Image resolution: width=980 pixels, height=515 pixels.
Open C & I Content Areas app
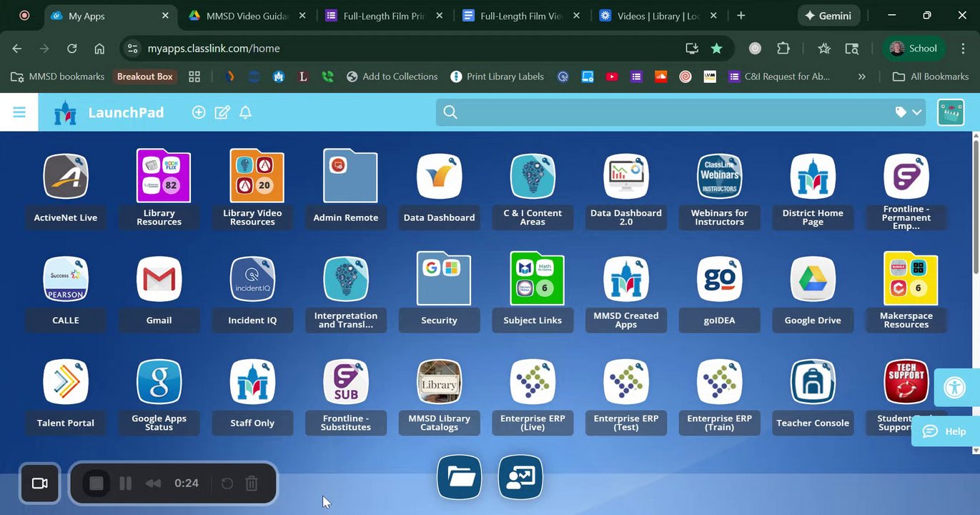pyautogui.click(x=533, y=177)
